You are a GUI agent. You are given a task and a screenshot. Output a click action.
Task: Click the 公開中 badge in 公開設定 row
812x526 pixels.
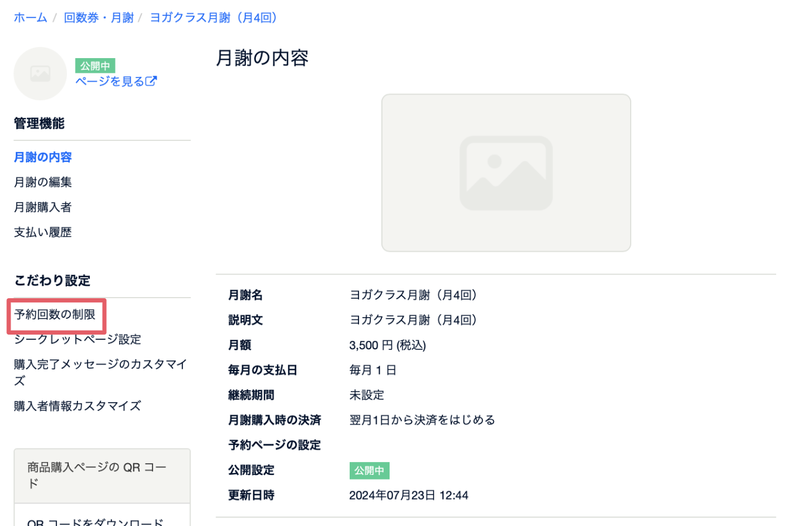369,470
